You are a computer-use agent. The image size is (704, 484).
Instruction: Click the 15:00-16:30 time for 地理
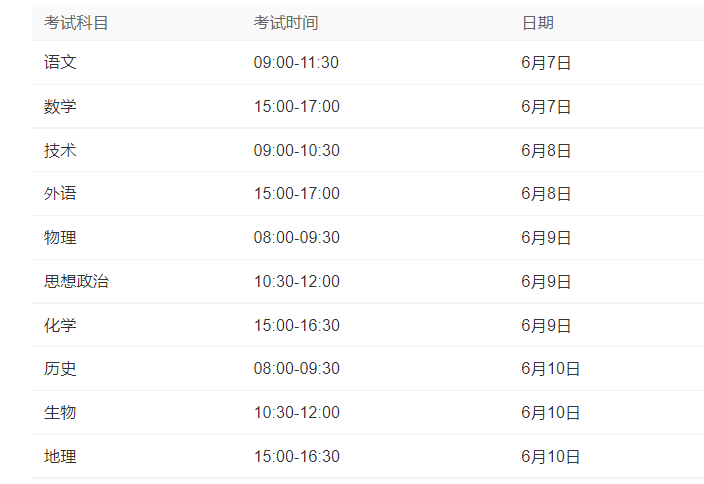coord(296,457)
